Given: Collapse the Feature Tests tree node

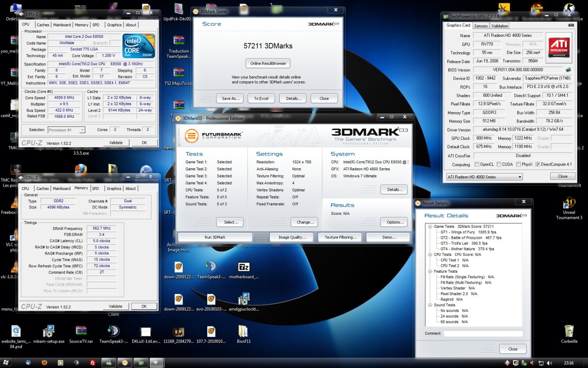Looking at the screenshot, I should pyautogui.click(x=430, y=271).
